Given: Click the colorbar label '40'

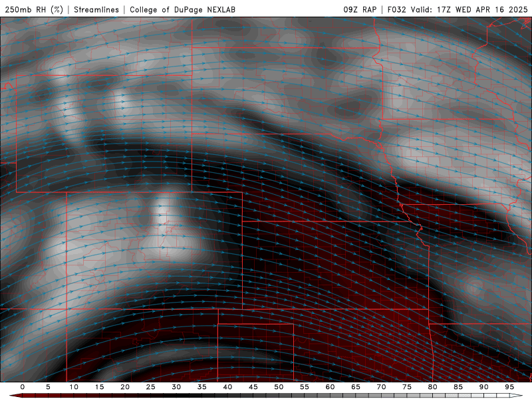Looking at the screenshot, I should (227, 387).
